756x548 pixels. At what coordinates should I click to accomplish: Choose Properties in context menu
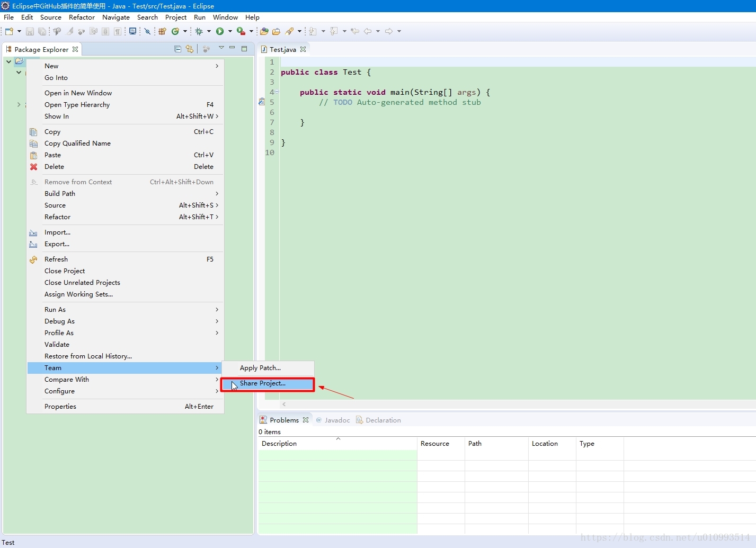coord(125,407)
